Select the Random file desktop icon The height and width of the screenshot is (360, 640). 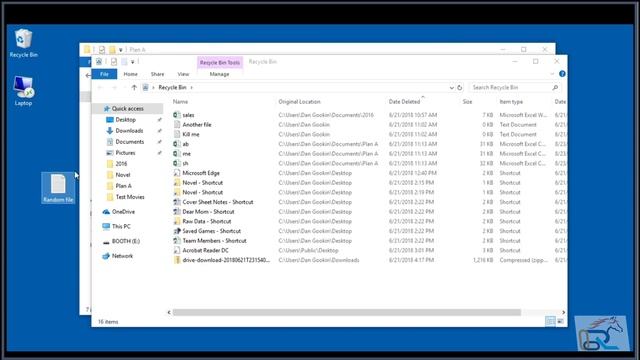pyautogui.click(x=58, y=188)
